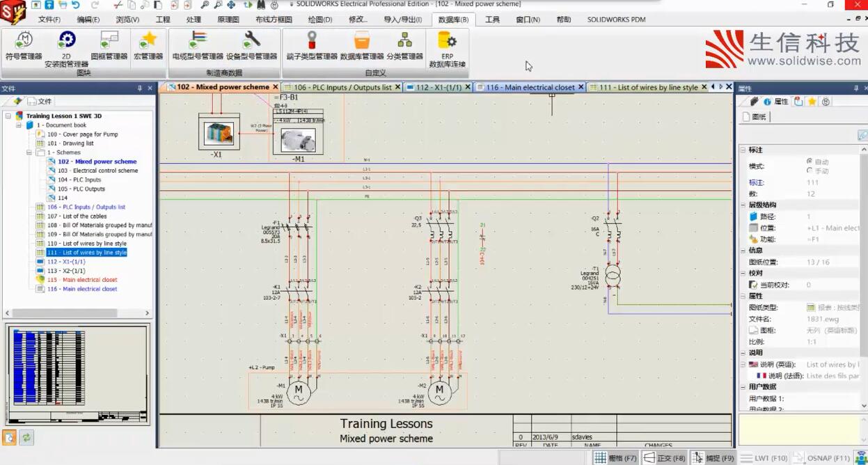The height and width of the screenshot is (465, 868).
Task: Pin the 属性 properties panel
Action: pos(855,88)
